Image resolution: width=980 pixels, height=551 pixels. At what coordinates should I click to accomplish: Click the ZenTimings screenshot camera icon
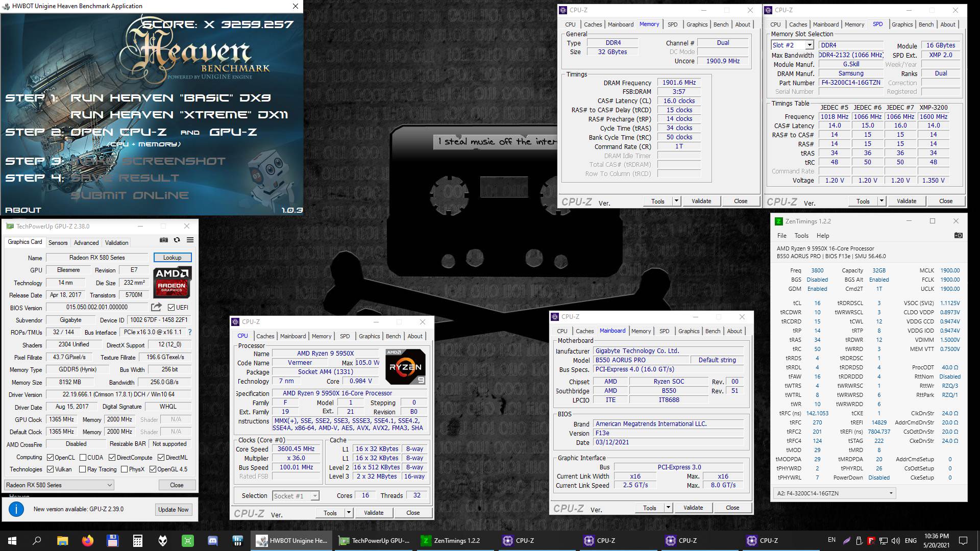point(958,235)
